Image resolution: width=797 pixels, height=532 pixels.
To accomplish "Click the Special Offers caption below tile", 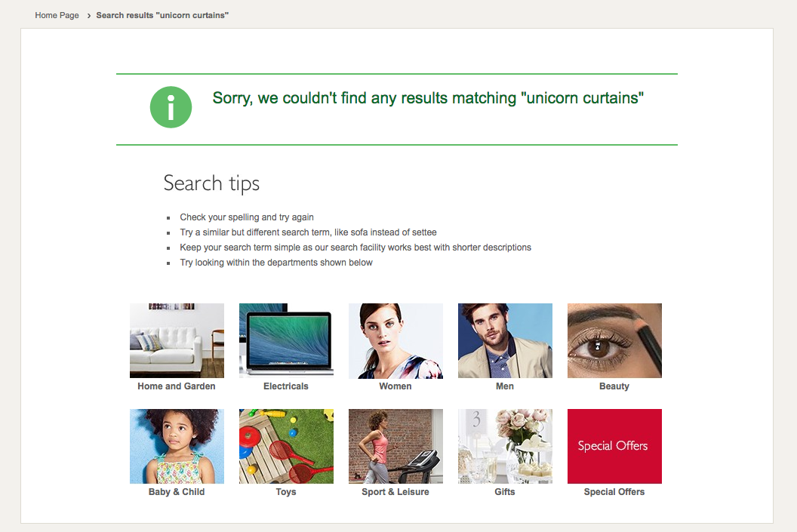I will 614,492.
